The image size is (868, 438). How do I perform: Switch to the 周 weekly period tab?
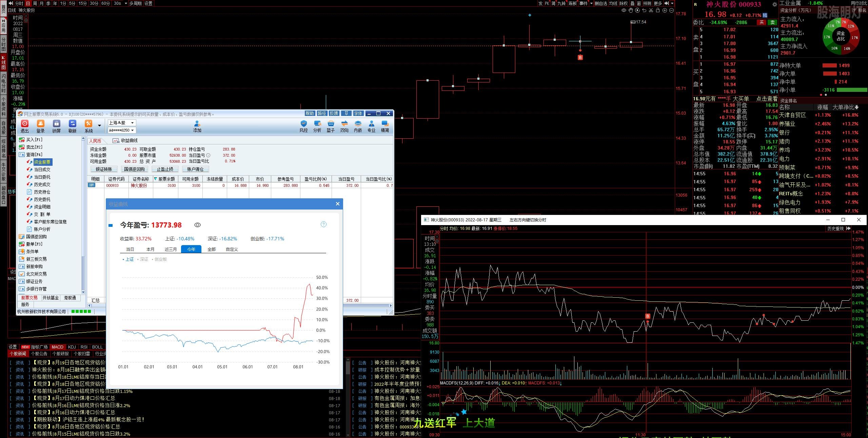pos(35,3)
